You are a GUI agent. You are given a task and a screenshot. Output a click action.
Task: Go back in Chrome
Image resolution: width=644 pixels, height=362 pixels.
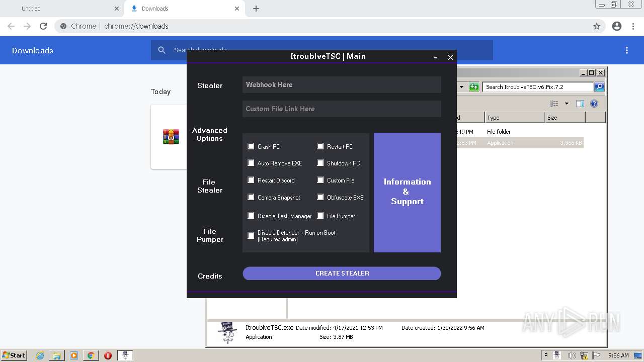coord(11,26)
